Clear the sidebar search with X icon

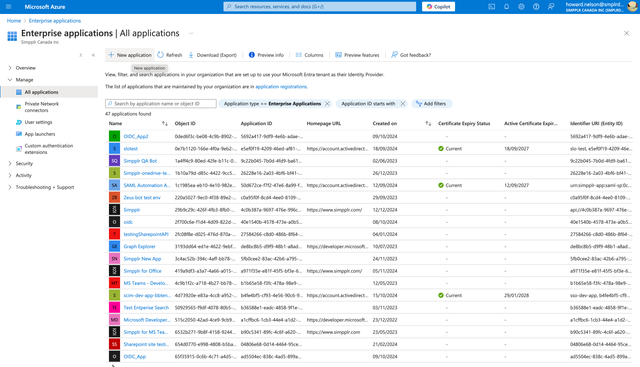[x=81, y=55]
